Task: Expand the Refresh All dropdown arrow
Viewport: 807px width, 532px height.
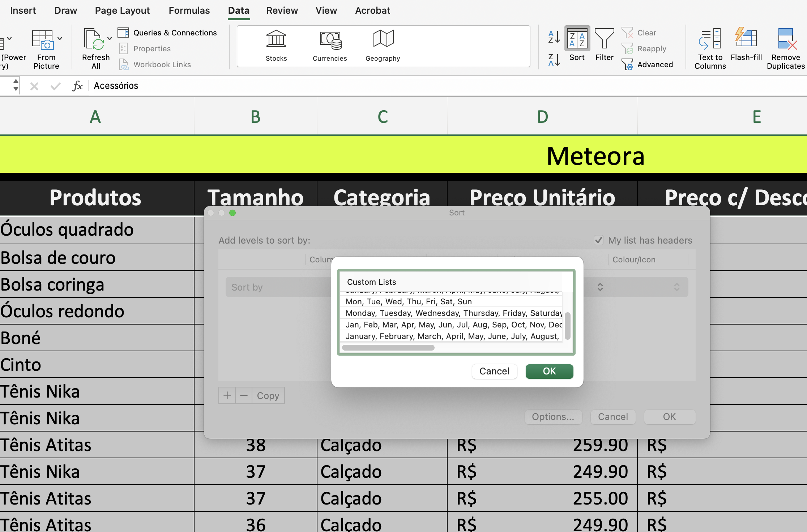Action: pyautogui.click(x=110, y=38)
